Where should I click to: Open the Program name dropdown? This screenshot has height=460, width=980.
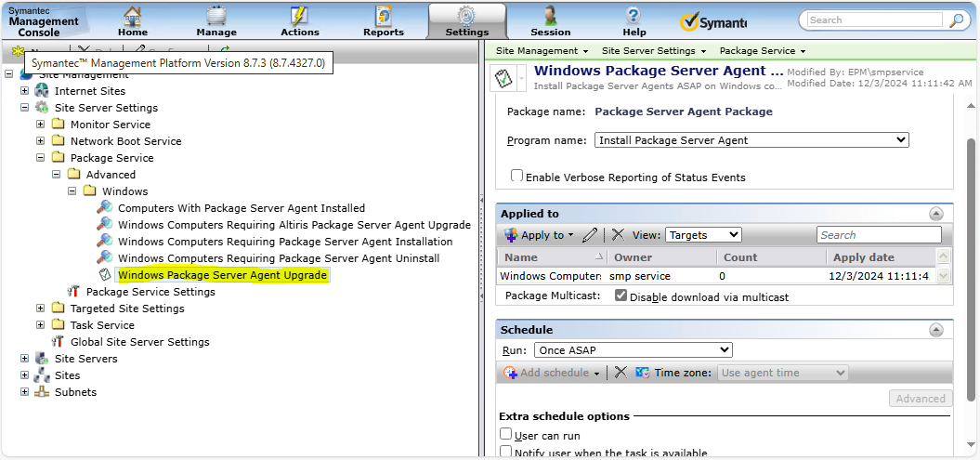(x=751, y=140)
